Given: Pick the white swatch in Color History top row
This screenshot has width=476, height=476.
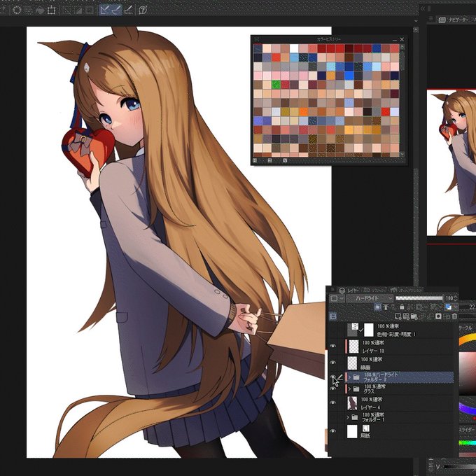Looking at the screenshot, I should click(x=294, y=48).
